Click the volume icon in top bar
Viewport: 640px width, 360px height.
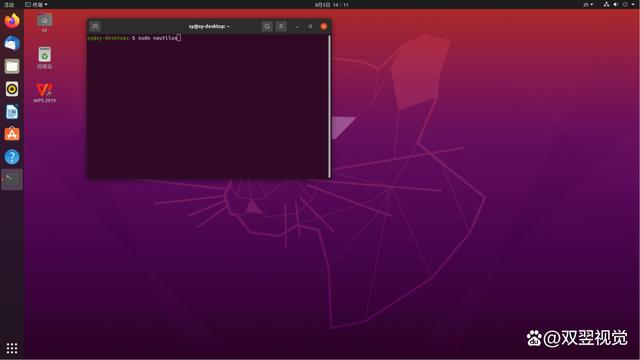pyautogui.click(x=616, y=4)
